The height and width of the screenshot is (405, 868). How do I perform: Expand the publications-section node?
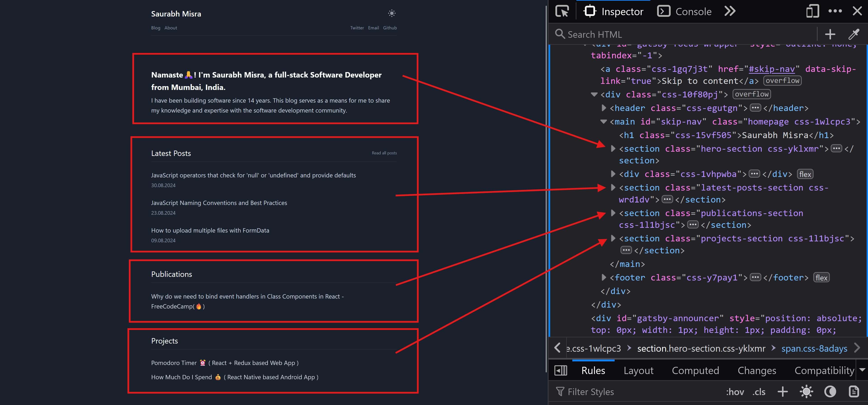tap(613, 213)
